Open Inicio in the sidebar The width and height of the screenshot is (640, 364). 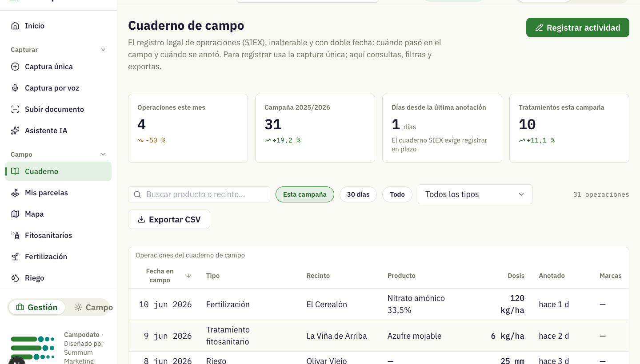pos(58,26)
